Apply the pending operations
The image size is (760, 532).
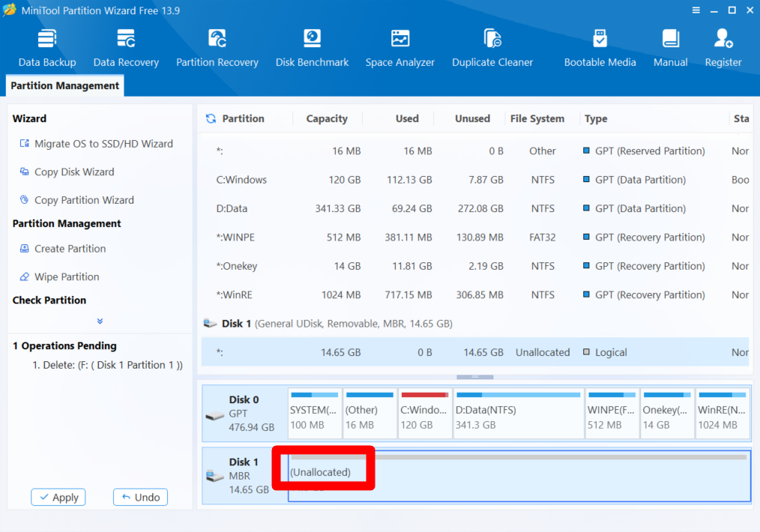[x=58, y=497]
